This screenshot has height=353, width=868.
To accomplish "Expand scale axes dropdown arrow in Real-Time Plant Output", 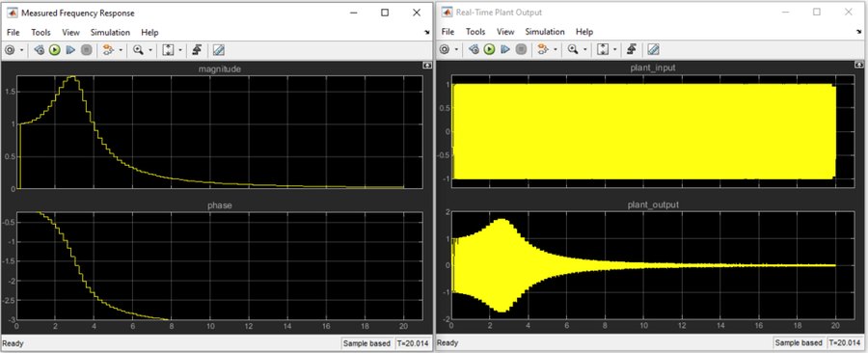I will pyautogui.click(x=615, y=50).
